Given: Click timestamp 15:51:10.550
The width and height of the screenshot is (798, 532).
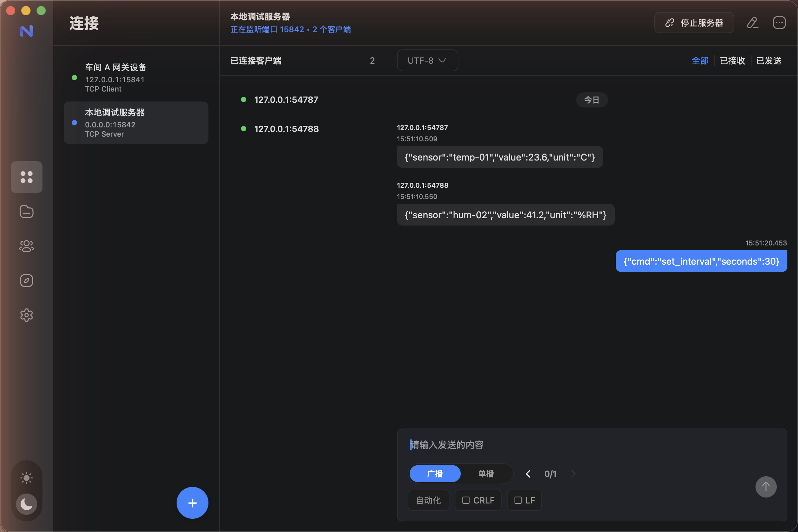Looking at the screenshot, I should tap(417, 196).
